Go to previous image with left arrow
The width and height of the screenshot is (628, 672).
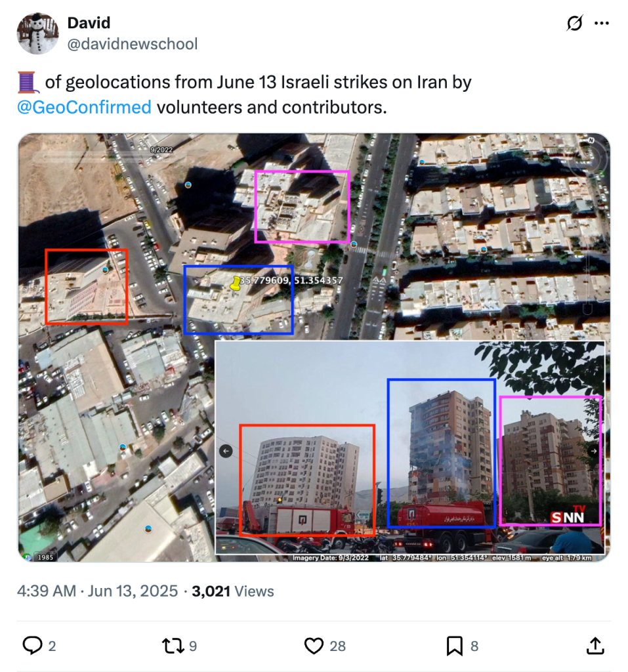(x=226, y=451)
